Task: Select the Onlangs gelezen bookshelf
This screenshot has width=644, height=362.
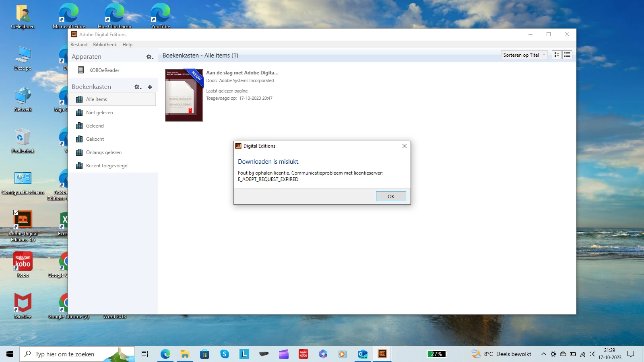Action: [x=112, y=152]
